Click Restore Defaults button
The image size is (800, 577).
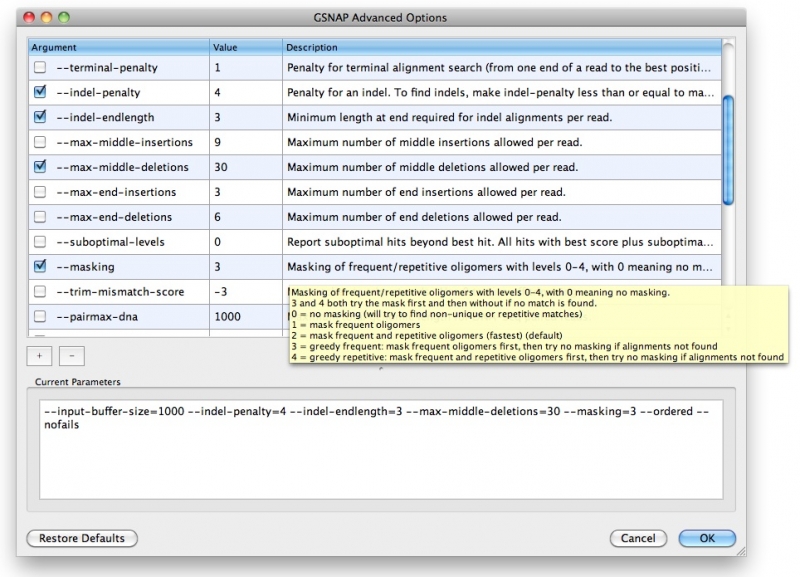point(82,538)
